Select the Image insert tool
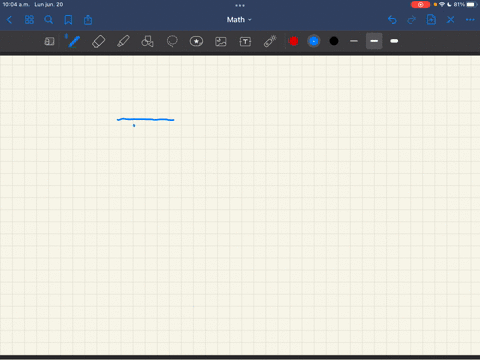 click(x=221, y=41)
